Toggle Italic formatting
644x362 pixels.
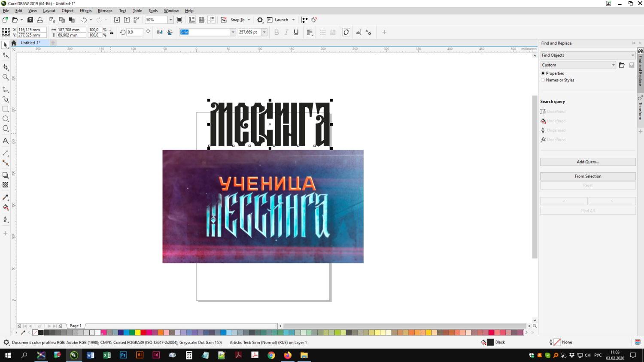[x=286, y=32]
